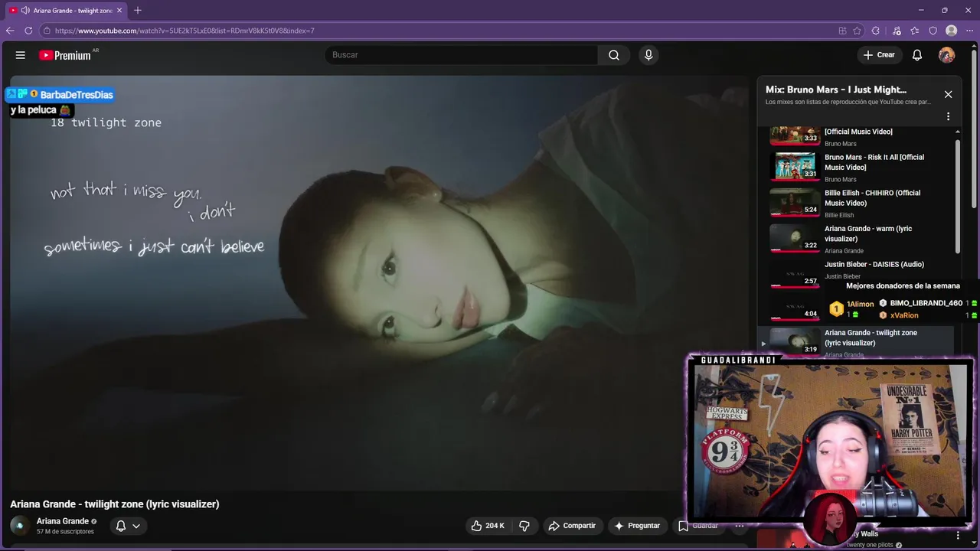The width and height of the screenshot is (980, 551).
Task: Open the media control music-note icon
Action: pos(897,31)
